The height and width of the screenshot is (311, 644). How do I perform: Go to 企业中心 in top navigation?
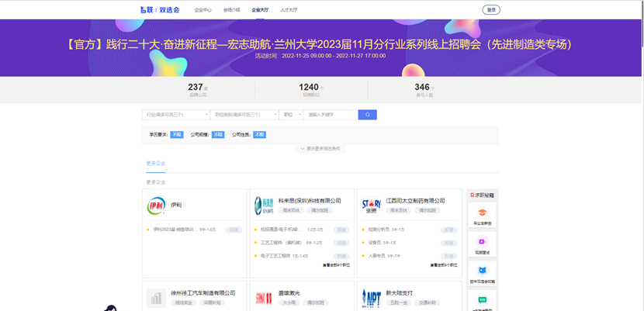(203, 10)
